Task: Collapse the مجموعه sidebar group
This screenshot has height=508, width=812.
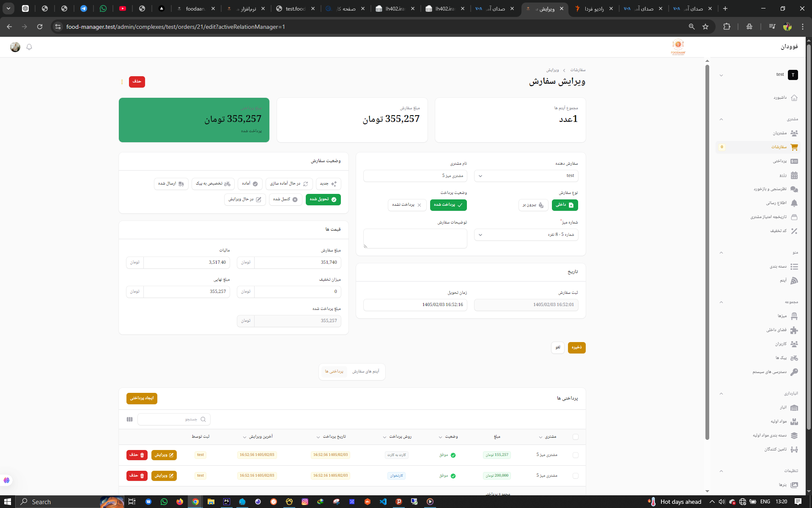Action: point(721,302)
